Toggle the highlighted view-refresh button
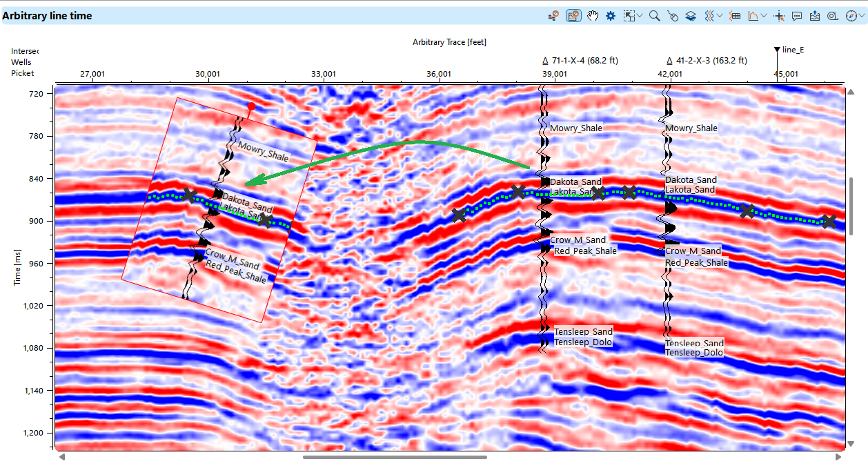The image size is (868, 468). (x=573, y=15)
